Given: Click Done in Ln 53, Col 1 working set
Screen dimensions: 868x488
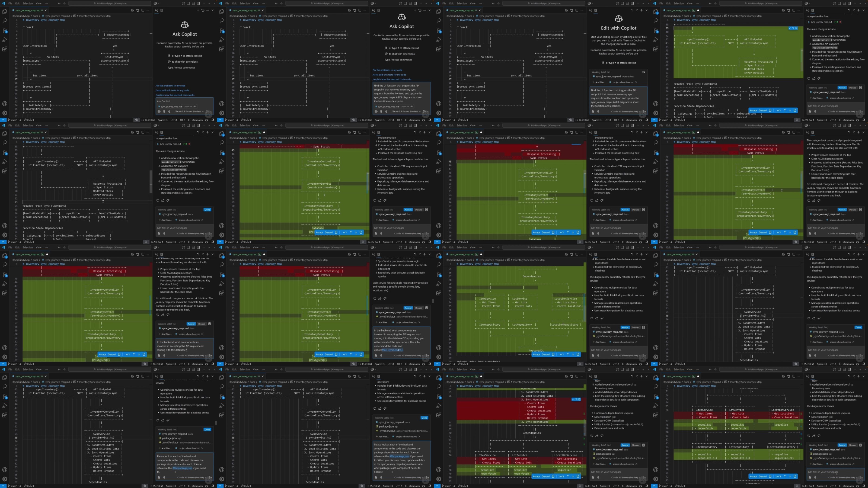Looking at the screenshot, I should point(207,210).
